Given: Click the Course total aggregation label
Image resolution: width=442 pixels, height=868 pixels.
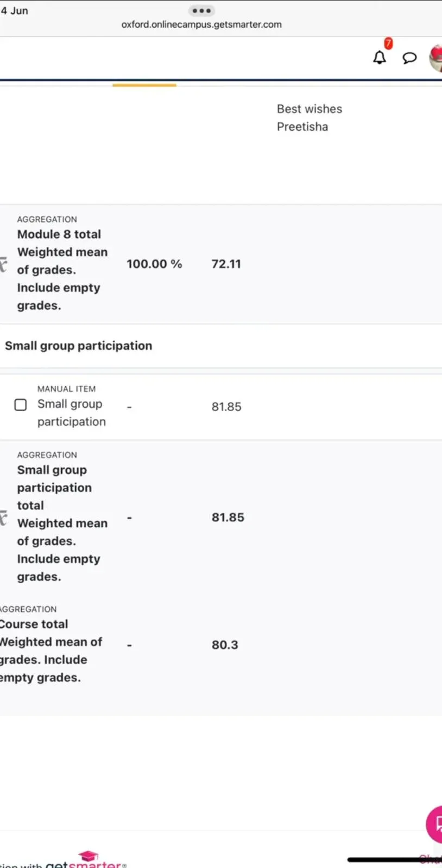Looking at the screenshot, I should tap(34, 624).
